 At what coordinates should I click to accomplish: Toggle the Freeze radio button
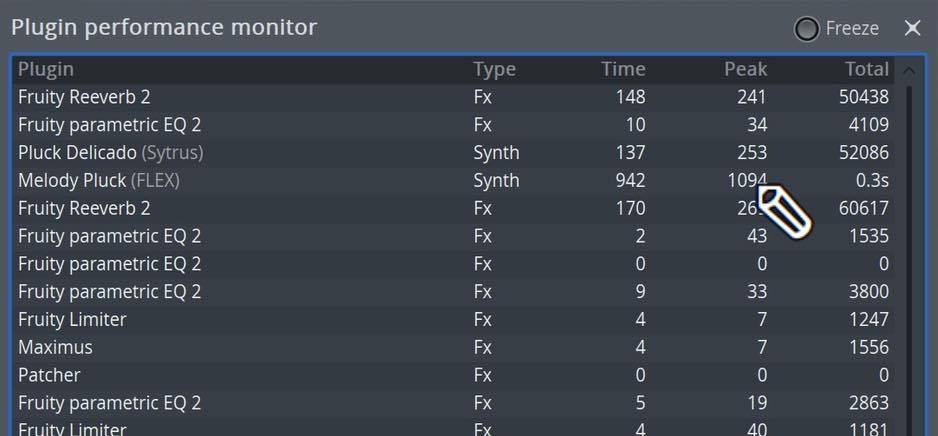pos(806,29)
